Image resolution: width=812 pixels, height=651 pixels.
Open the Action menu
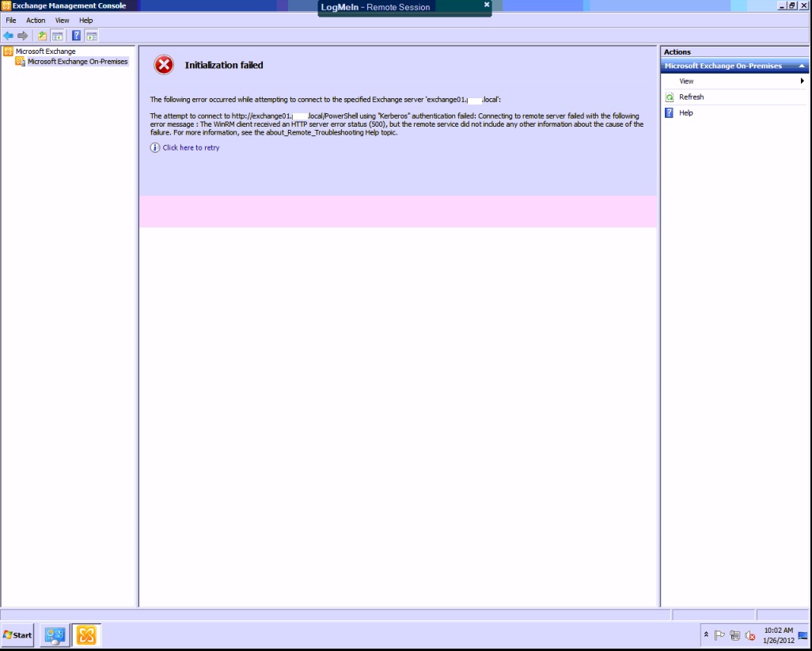pyautogui.click(x=36, y=21)
